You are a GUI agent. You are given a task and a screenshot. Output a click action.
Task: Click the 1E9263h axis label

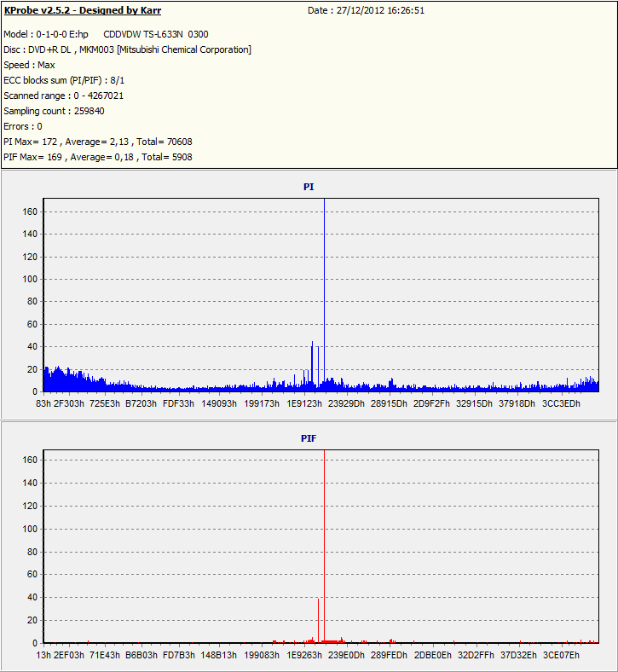[x=304, y=655]
